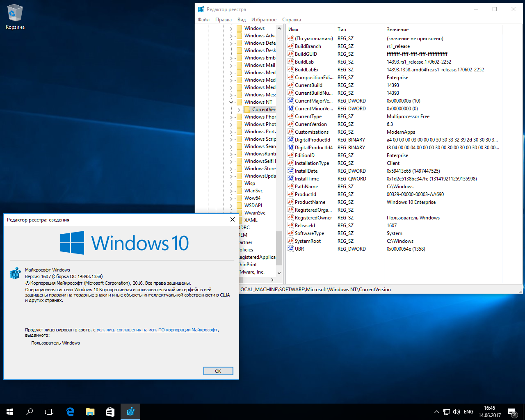This screenshot has height=420, width=525.
Task: Click the Registry Editor title bar icon
Action: pyautogui.click(x=201, y=9)
